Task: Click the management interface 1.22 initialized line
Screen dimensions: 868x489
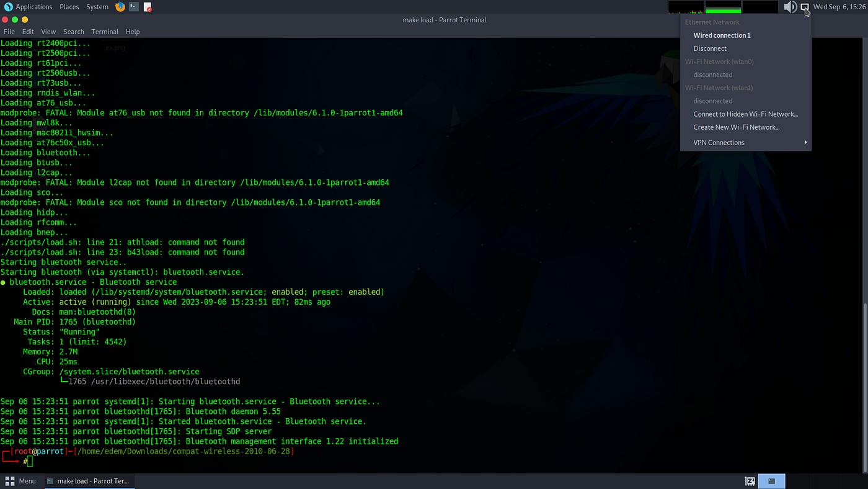Action: coord(199,441)
